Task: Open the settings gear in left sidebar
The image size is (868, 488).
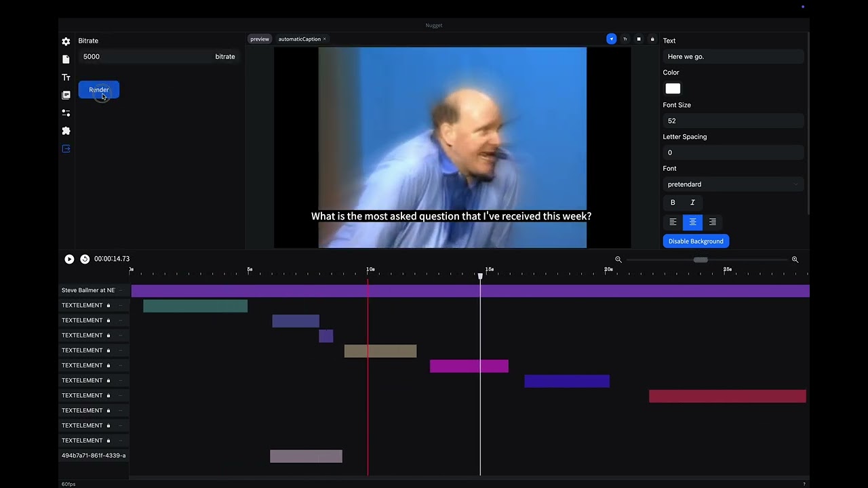Action: coord(66,41)
